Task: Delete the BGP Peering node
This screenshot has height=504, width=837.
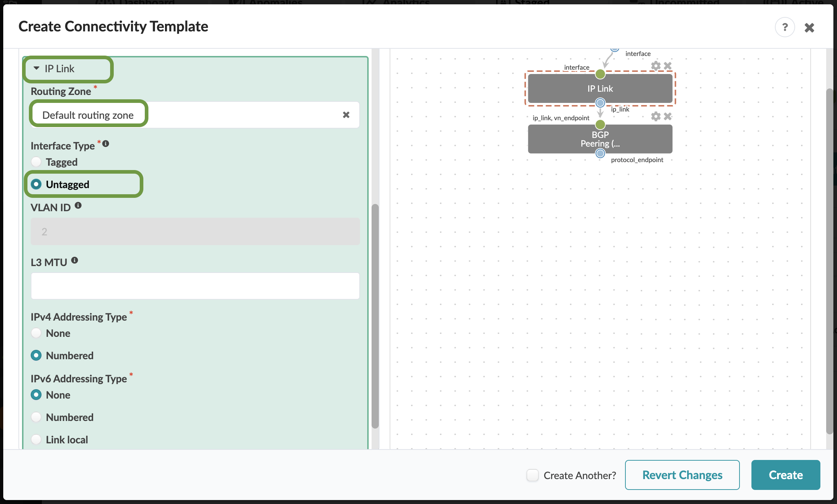Action: pos(668,116)
